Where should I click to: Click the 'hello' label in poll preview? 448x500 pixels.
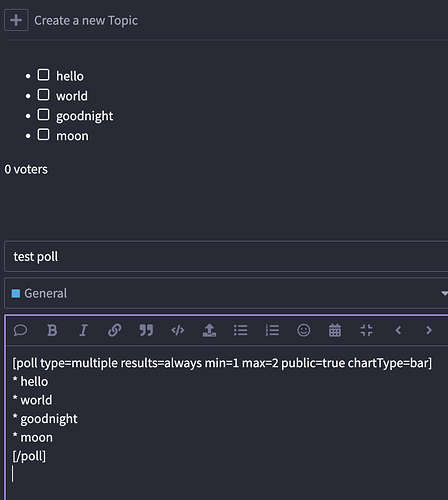pos(70,76)
